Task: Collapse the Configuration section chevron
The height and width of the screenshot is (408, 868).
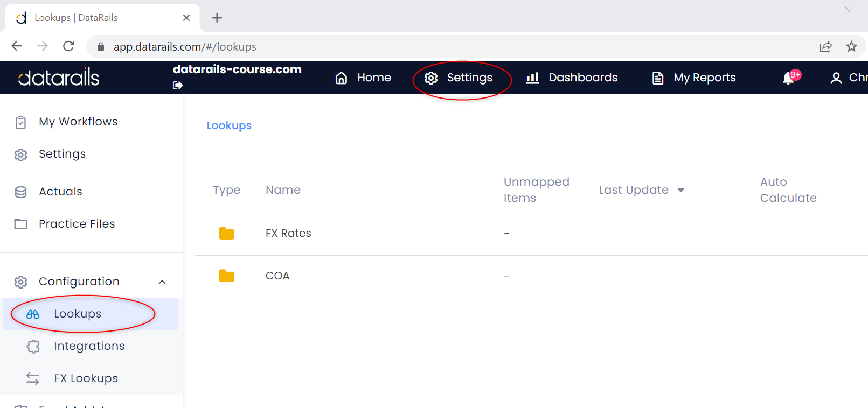Action: [162, 282]
